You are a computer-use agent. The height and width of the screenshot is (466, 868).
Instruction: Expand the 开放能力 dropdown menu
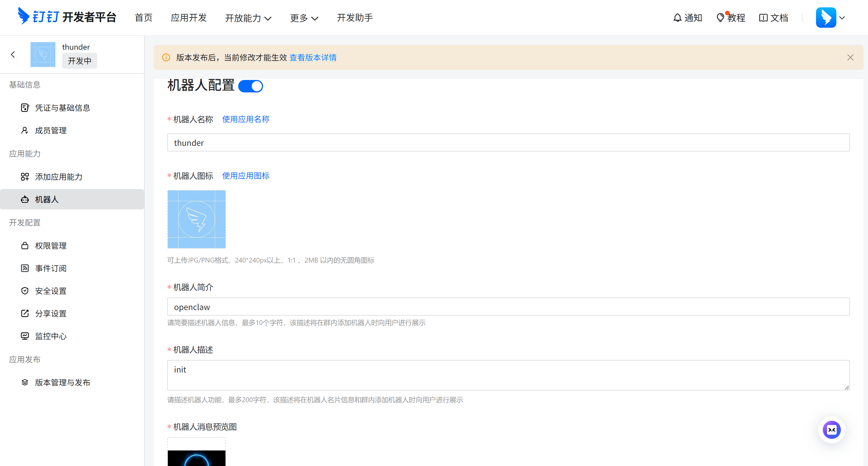(248, 18)
